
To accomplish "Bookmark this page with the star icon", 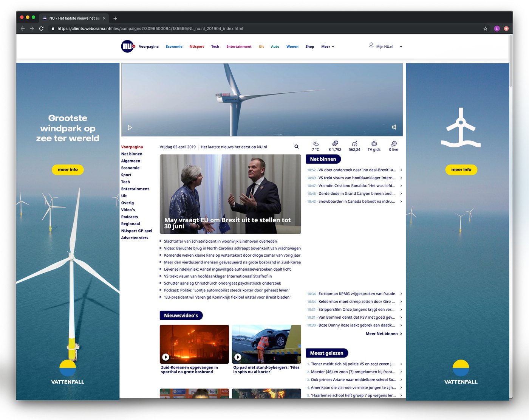I will 485,28.
